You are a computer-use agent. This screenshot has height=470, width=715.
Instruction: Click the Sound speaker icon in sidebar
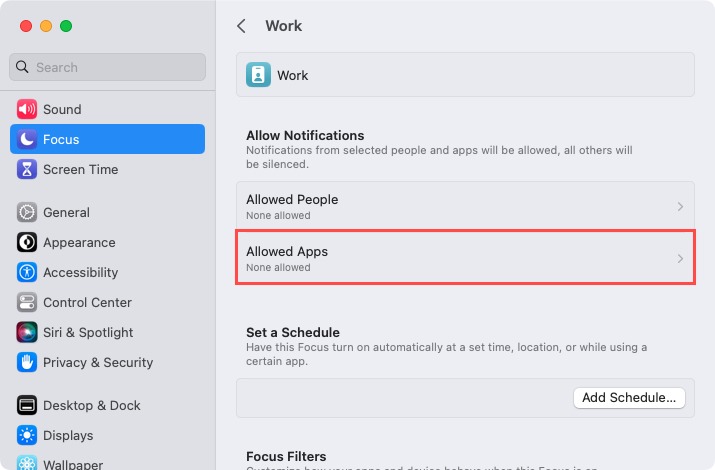tap(27, 109)
